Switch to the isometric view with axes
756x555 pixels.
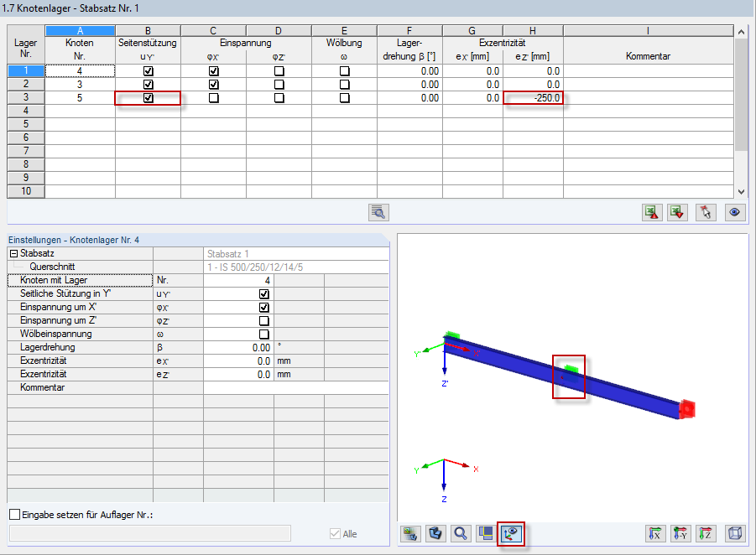coord(510,533)
